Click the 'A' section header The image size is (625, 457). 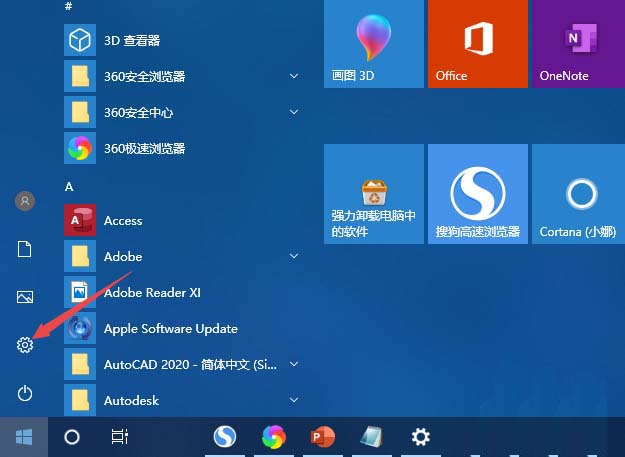click(69, 186)
